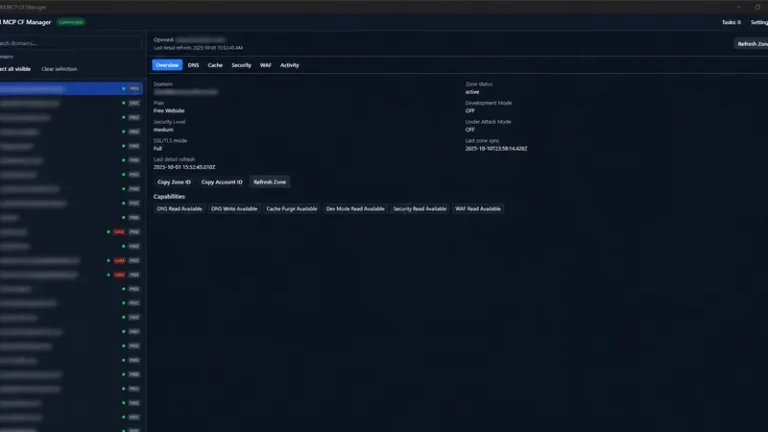The height and width of the screenshot is (432, 768).
Task: Click the Security Read Available badge
Action: click(420, 209)
